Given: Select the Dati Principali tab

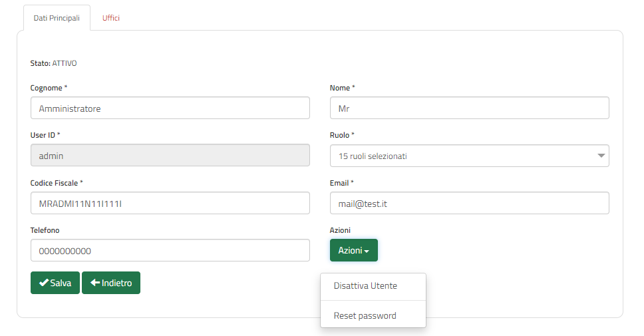Looking at the screenshot, I should click(x=57, y=18).
